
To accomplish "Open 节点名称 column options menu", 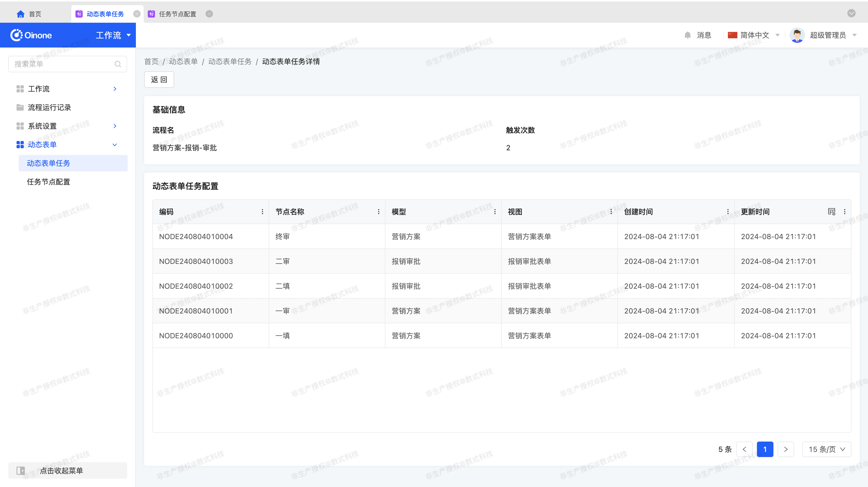I will point(379,211).
